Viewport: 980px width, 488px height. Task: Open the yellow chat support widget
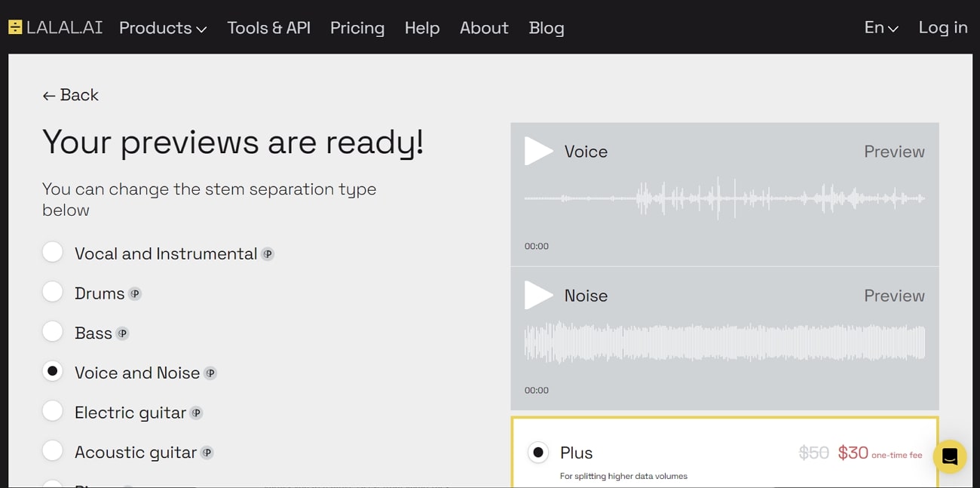pos(949,456)
